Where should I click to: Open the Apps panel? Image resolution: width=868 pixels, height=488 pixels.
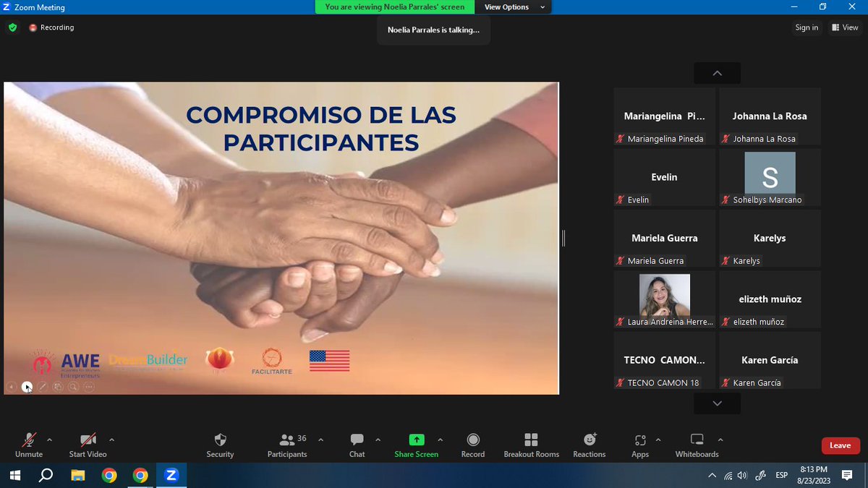coord(640,445)
